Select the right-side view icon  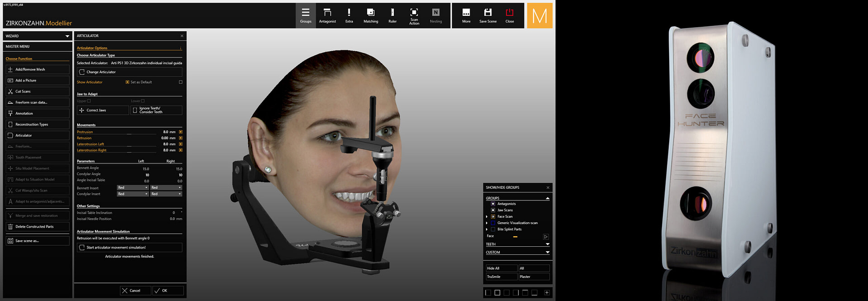(x=516, y=293)
